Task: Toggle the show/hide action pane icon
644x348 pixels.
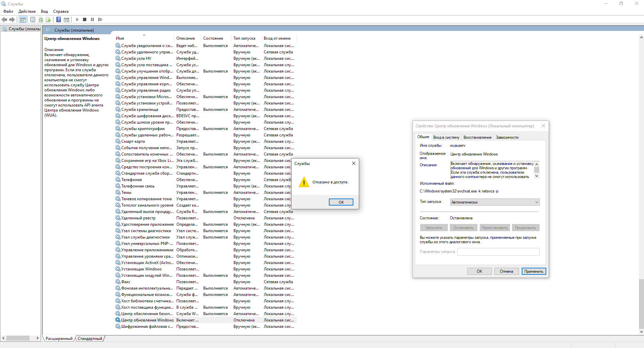Action: click(67, 19)
